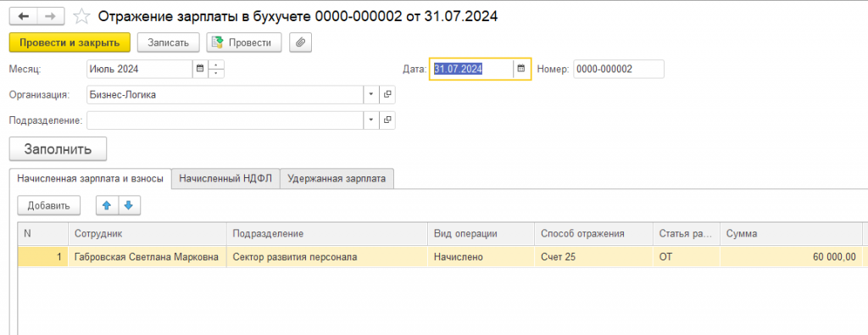The image size is (868, 335).
Task: Click the N column header
Action: pos(43,234)
